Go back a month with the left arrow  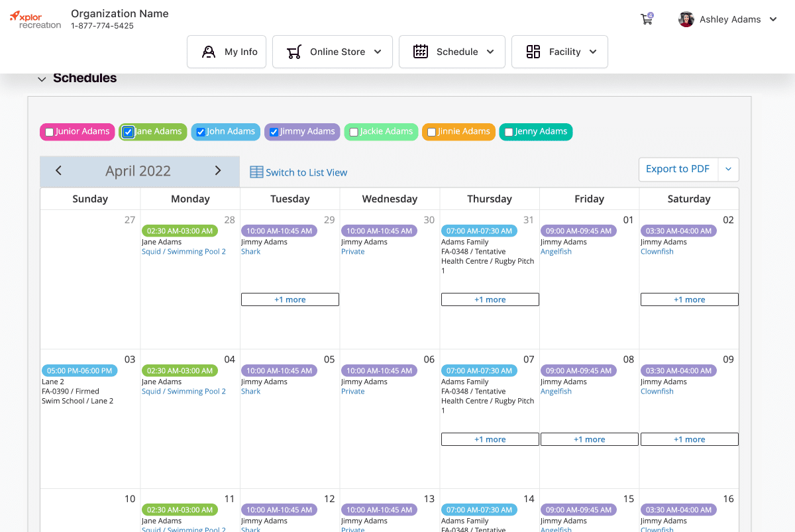[58, 170]
